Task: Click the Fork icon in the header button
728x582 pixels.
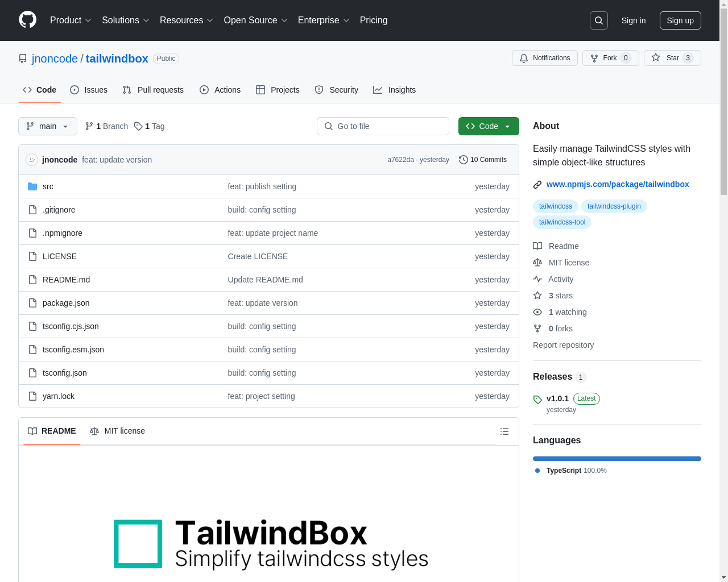Action: click(594, 58)
